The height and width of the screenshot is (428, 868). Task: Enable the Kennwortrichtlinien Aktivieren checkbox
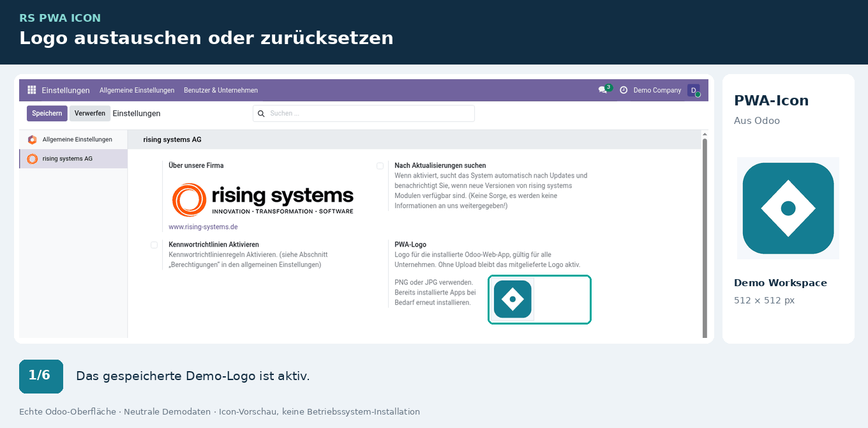click(x=154, y=245)
